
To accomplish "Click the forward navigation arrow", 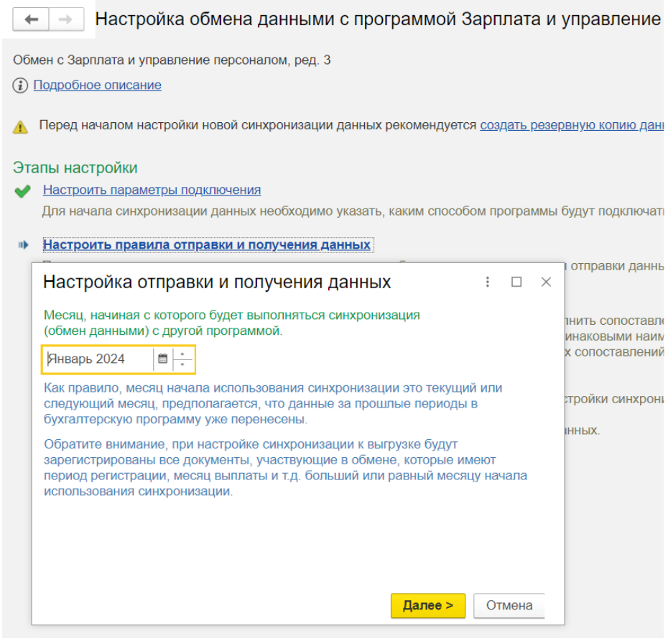I will coord(65,19).
